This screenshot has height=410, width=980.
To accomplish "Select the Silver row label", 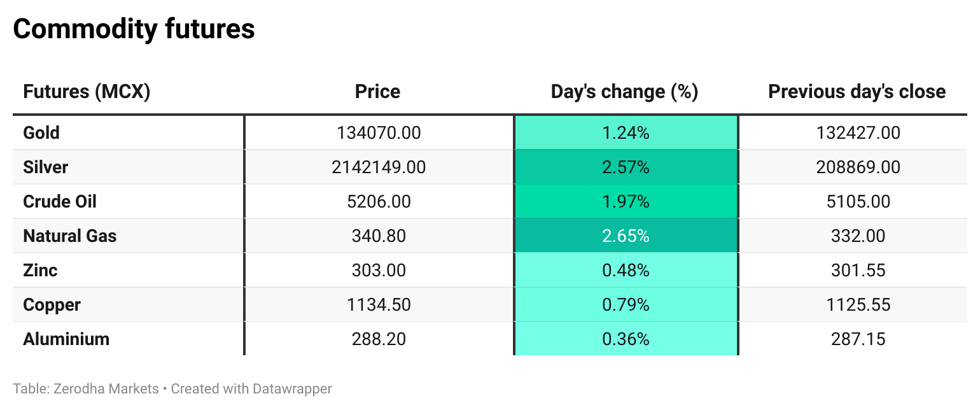I will pos(45,167).
